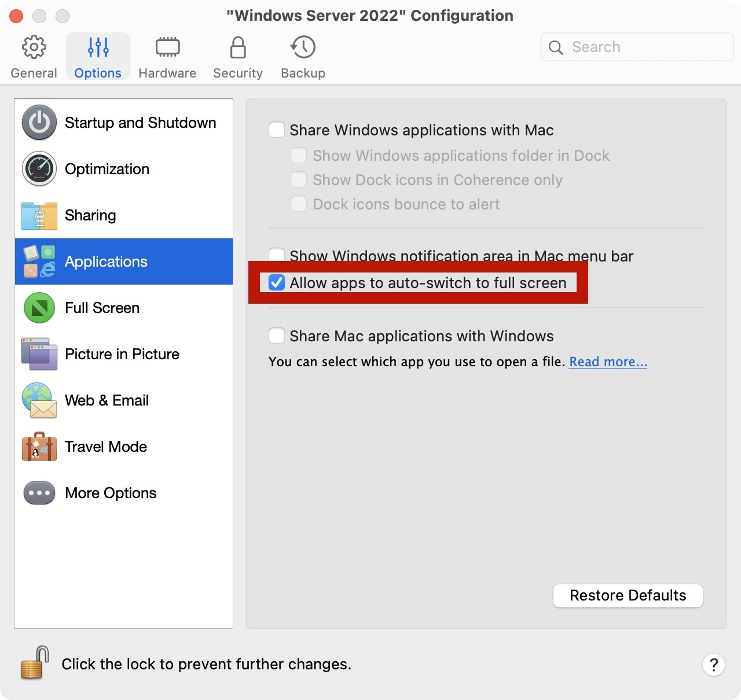Viewport: 741px width, 700px height.
Task: Open the Security tab
Action: [x=237, y=57]
